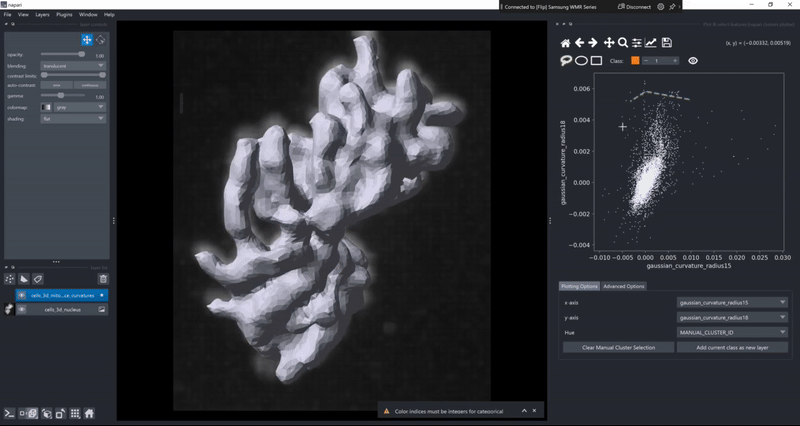Go back to the previous plot view
Viewport: 800px width, 426px height.
579,43
